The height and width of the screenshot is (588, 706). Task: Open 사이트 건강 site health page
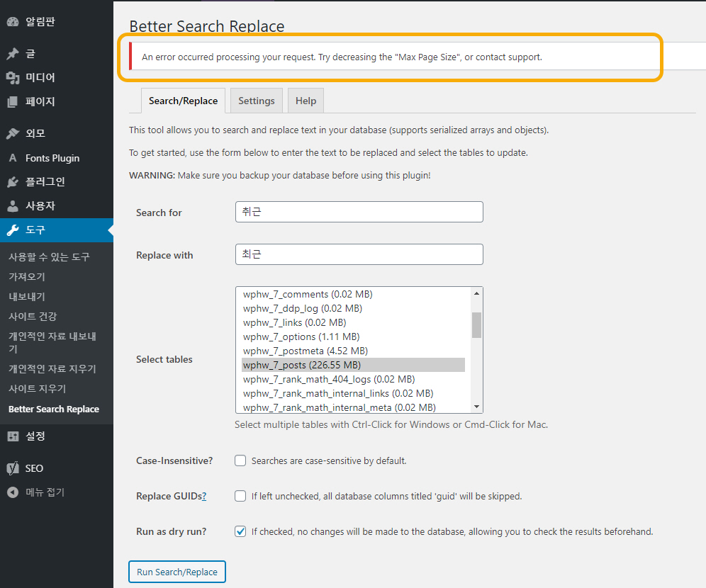tap(33, 316)
